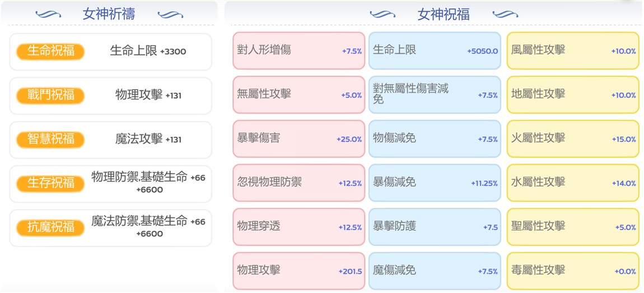Select the blue 生命上限 +5050.0 card
The image size is (644, 293).
435,50
